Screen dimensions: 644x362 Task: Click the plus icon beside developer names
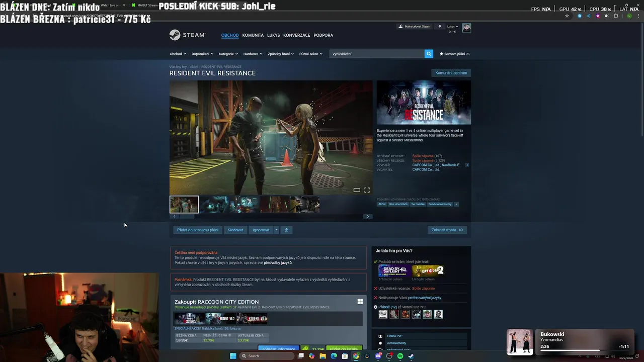click(467, 165)
